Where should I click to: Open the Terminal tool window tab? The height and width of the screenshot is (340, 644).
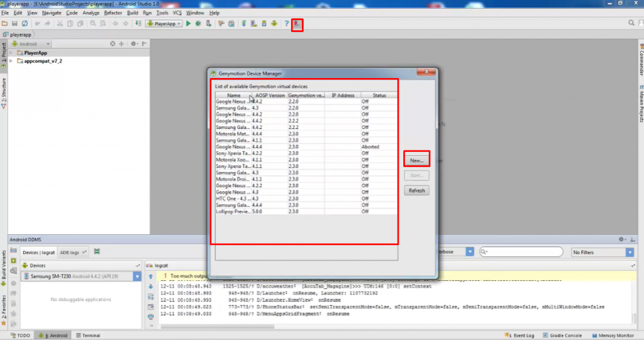pyautogui.click(x=88, y=336)
